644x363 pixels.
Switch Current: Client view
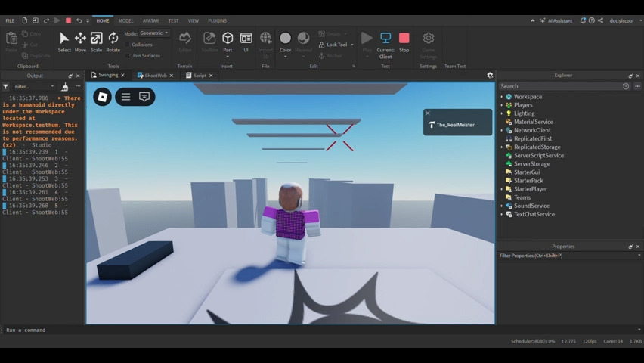click(x=385, y=45)
